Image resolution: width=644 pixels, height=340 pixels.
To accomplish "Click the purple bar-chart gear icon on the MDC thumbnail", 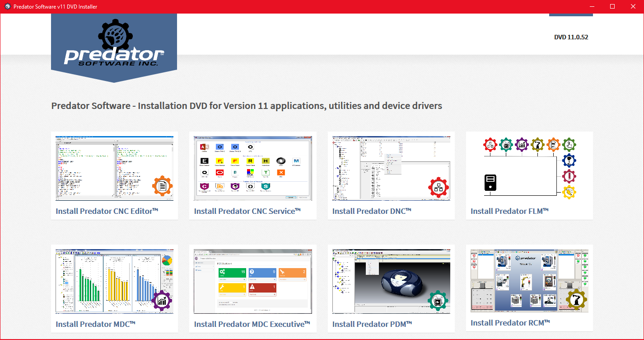I will pos(161,299).
